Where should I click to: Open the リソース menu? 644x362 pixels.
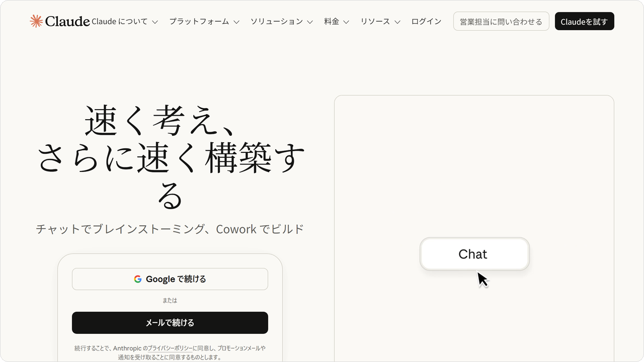click(x=380, y=22)
